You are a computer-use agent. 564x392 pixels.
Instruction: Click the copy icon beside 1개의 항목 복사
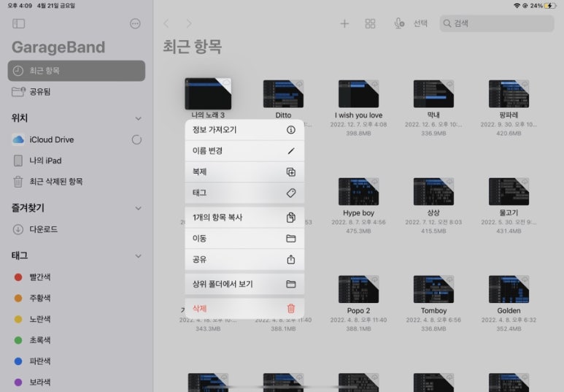click(x=290, y=218)
